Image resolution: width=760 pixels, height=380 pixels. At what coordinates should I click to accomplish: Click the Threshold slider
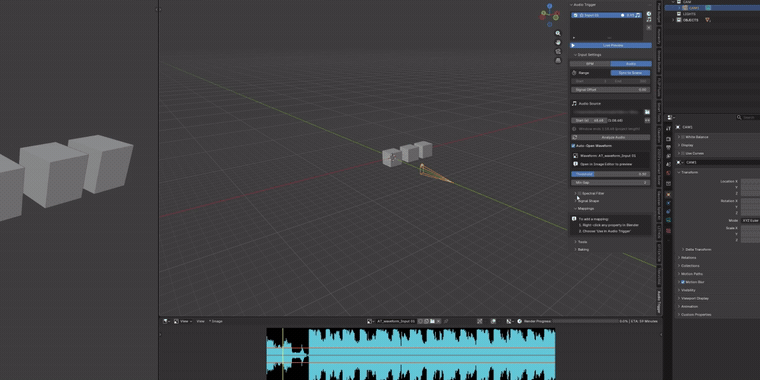(x=611, y=174)
